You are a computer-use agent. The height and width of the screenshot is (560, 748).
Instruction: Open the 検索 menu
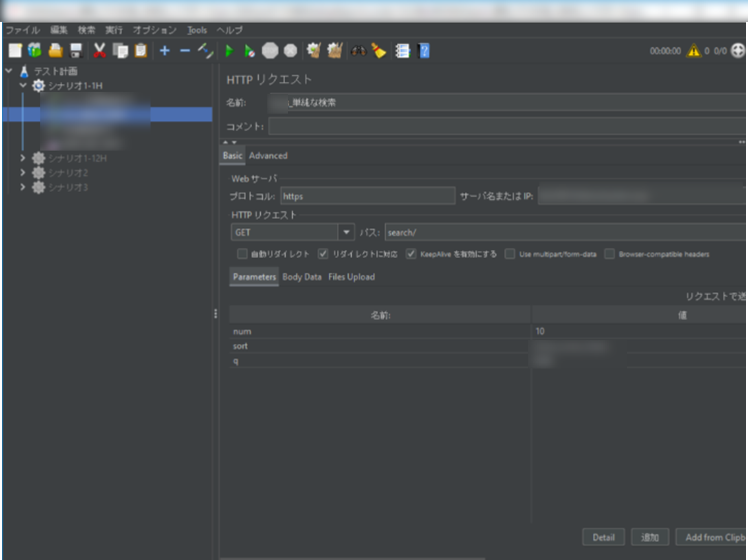pyautogui.click(x=86, y=30)
